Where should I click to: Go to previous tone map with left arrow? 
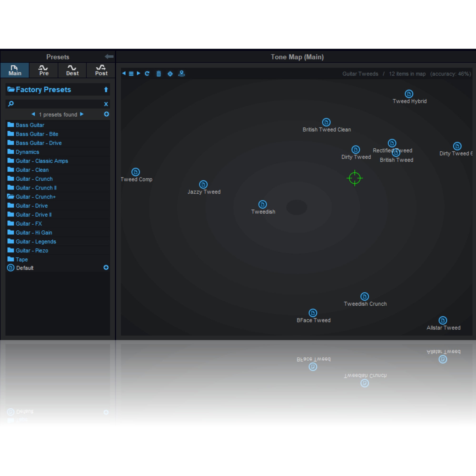[124, 73]
